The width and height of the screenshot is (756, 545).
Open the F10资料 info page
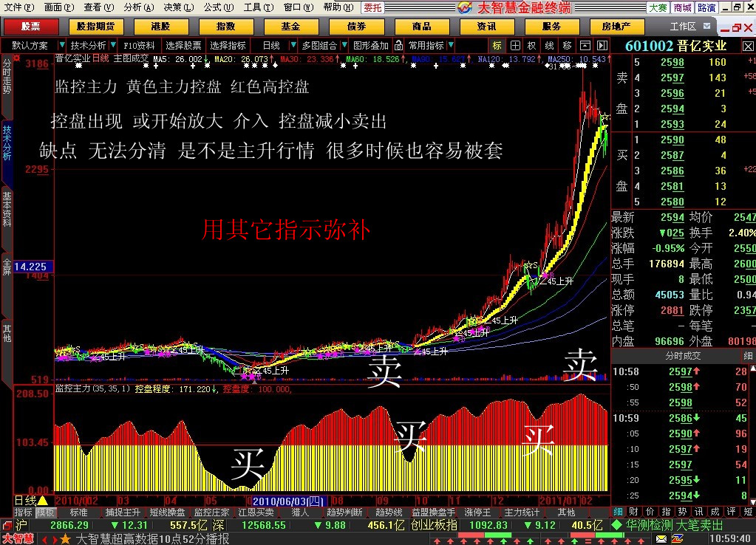[139, 46]
